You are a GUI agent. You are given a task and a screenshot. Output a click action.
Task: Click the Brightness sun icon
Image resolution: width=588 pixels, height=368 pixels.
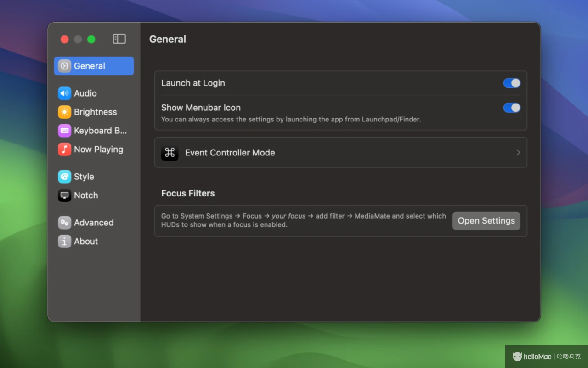(64, 112)
